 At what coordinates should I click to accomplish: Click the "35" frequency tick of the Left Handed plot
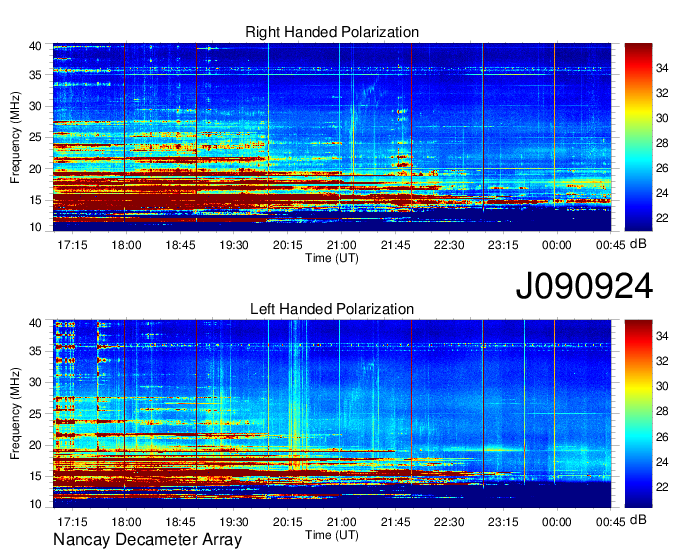pos(36,351)
